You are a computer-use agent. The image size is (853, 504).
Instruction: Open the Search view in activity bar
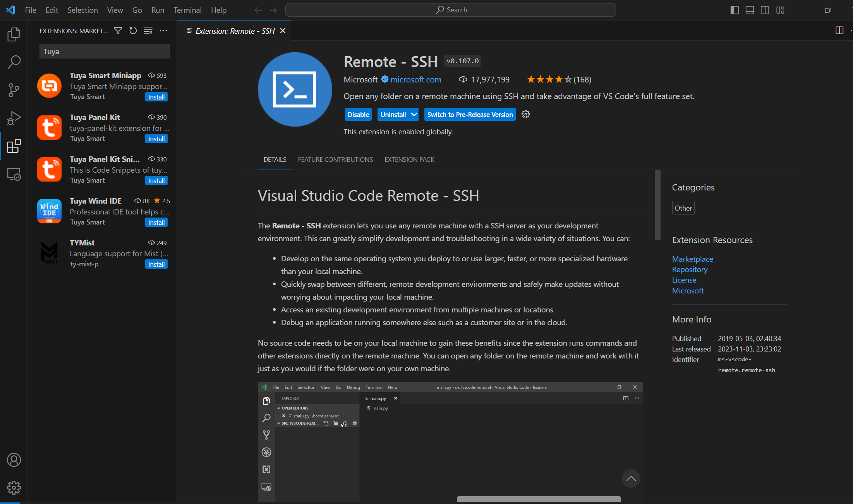click(x=14, y=62)
